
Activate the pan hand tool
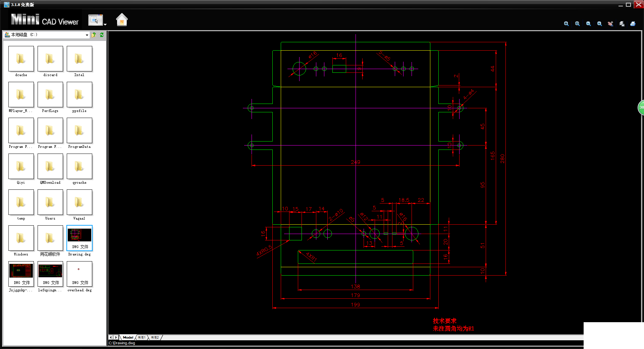[x=610, y=24]
